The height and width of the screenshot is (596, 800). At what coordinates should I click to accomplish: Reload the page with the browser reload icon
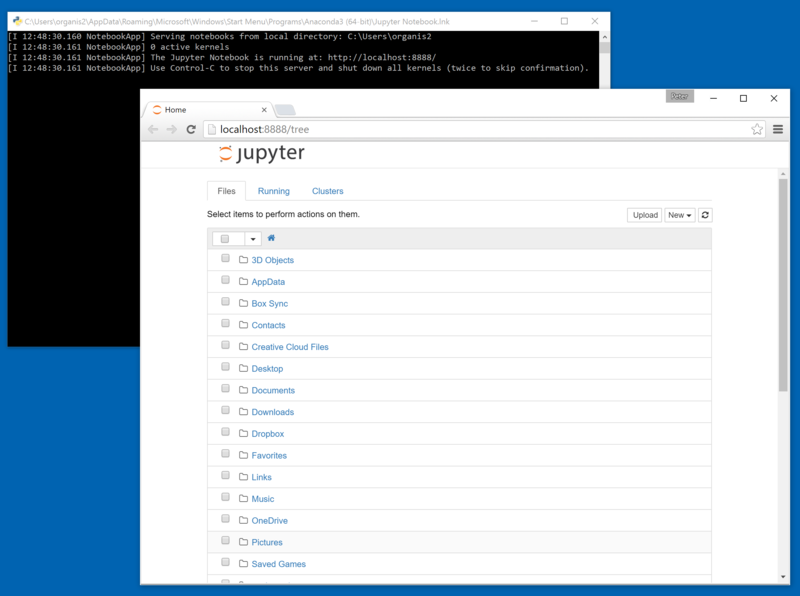(x=189, y=129)
